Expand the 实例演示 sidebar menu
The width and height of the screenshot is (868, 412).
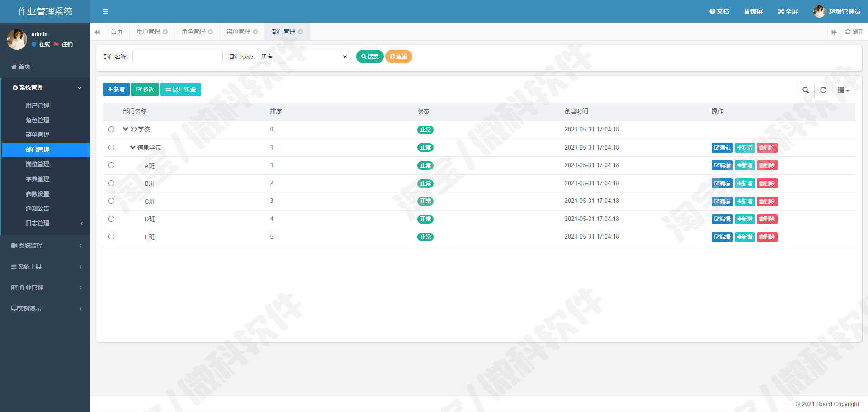click(45, 309)
